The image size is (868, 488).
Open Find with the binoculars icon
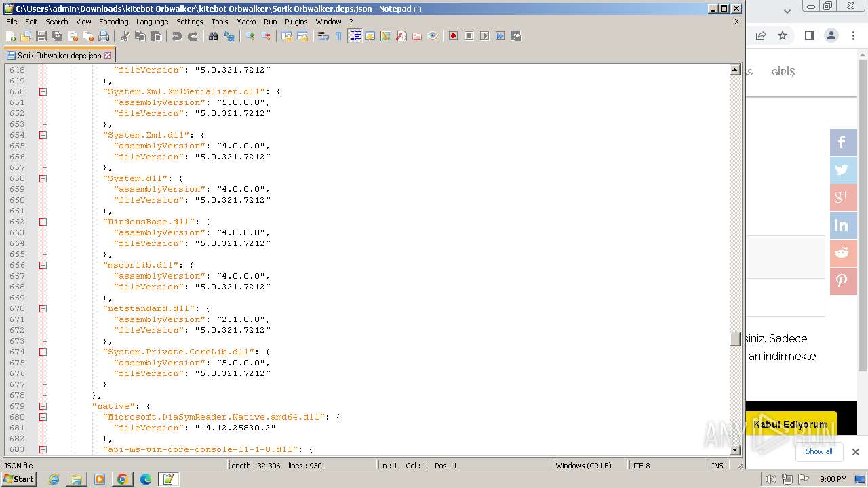[214, 36]
